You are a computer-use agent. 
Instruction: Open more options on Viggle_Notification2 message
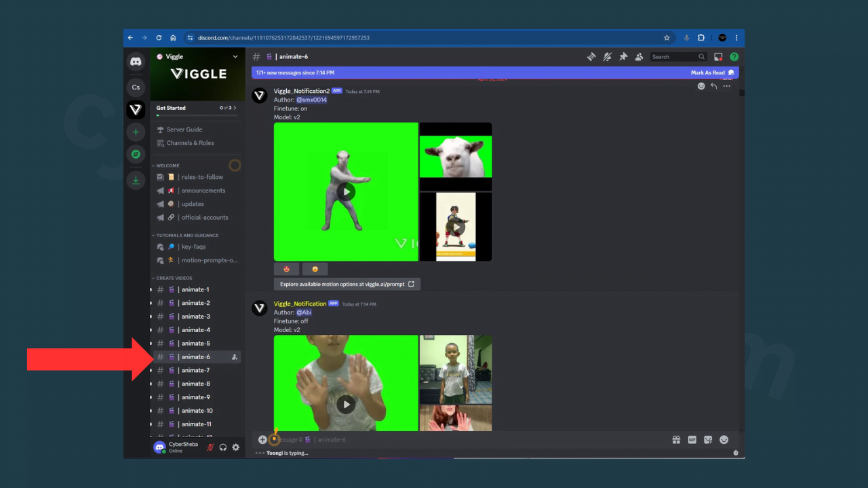[x=726, y=86]
